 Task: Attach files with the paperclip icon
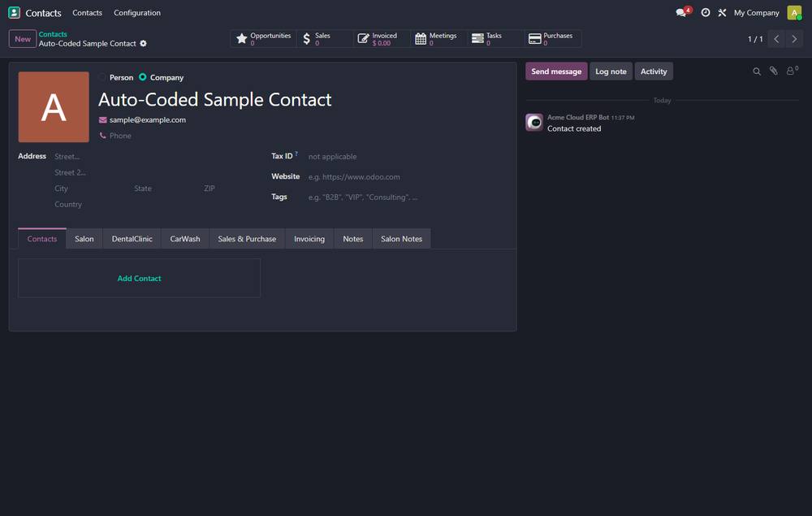[x=773, y=71]
